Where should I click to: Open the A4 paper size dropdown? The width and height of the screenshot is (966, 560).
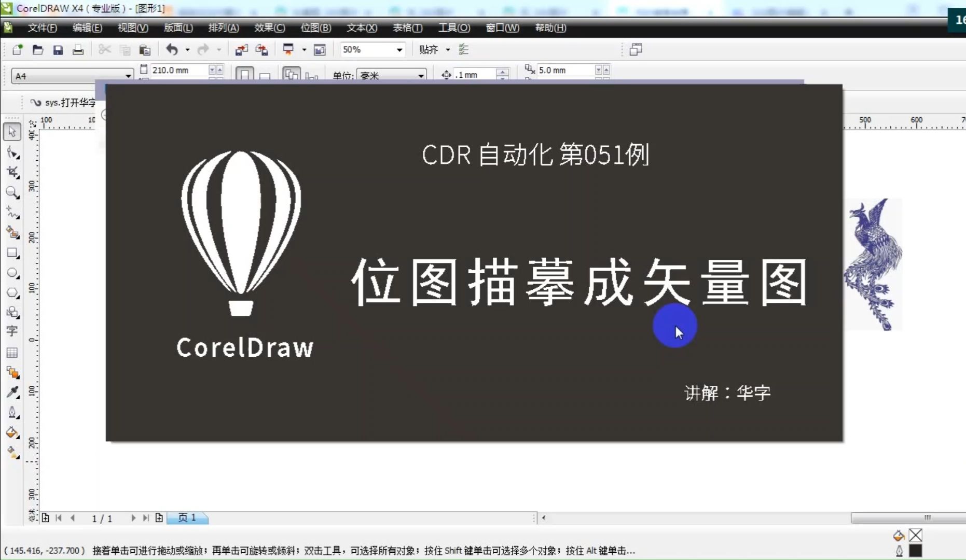click(128, 76)
